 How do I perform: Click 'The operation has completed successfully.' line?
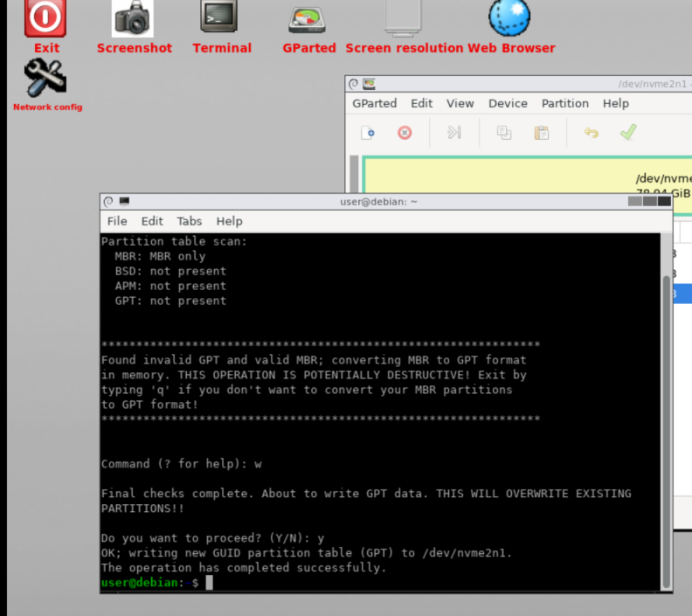[x=244, y=567]
